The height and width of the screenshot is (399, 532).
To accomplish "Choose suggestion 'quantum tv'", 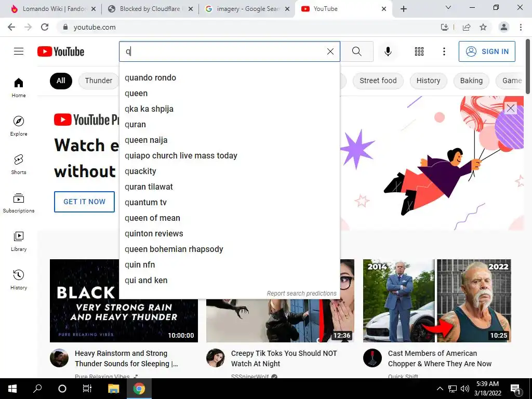I will 229,203.
